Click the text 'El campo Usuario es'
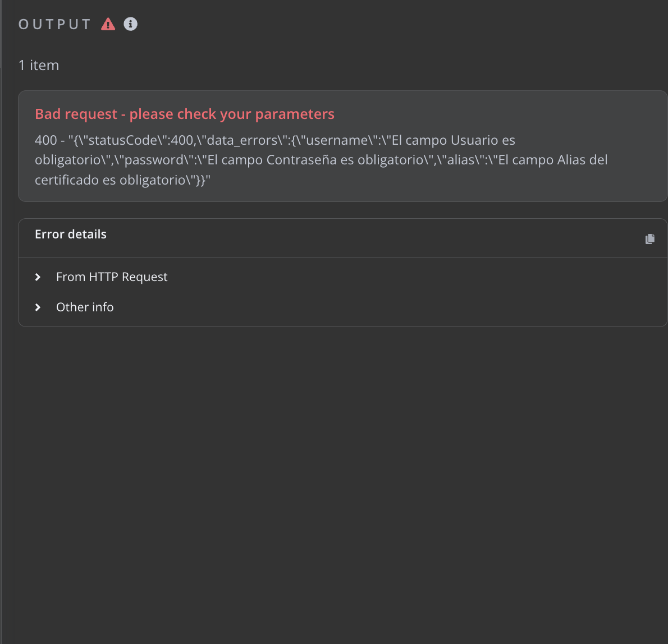 (x=453, y=140)
